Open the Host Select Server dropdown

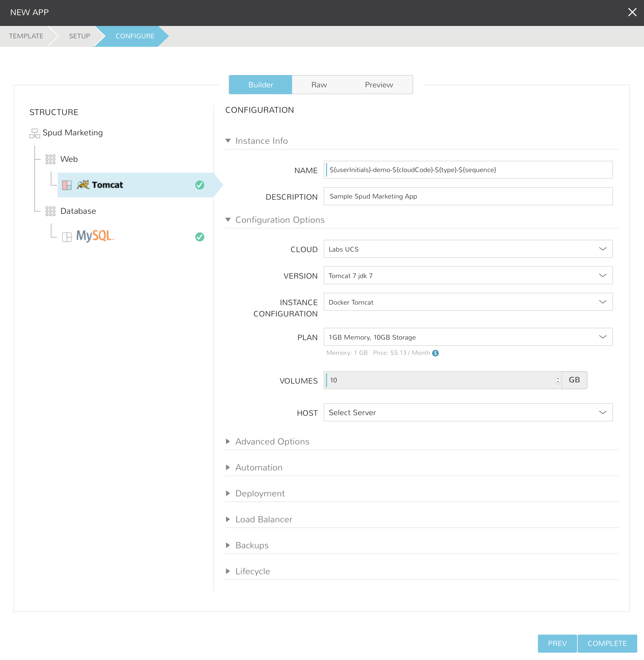pyautogui.click(x=468, y=412)
